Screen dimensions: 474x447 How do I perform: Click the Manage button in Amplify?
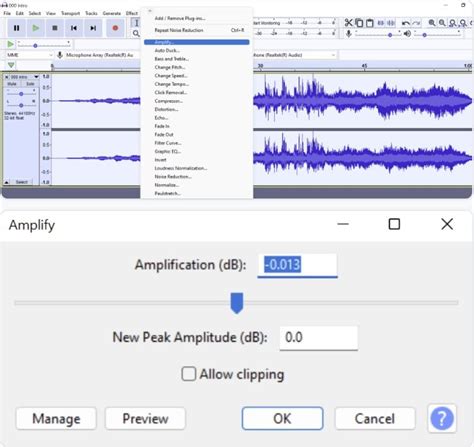(56, 418)
